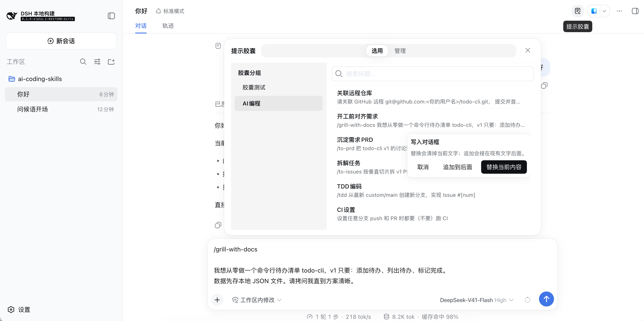
Task: Search the workspace list
Action: coord(83,61)
